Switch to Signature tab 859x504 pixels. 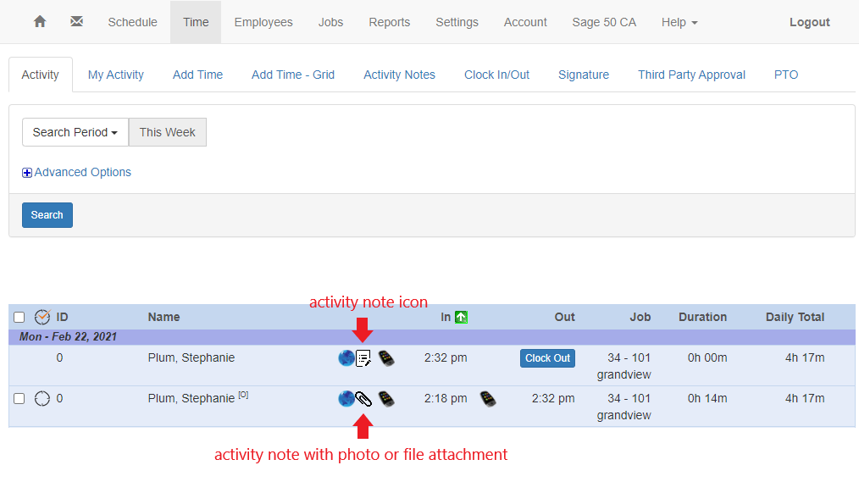(584, 75)
